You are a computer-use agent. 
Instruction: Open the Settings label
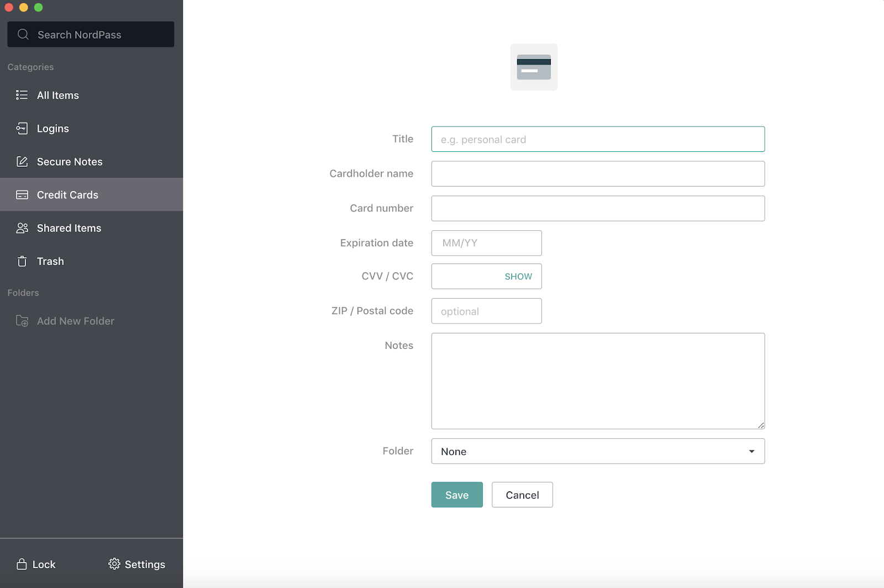[145, 564]
